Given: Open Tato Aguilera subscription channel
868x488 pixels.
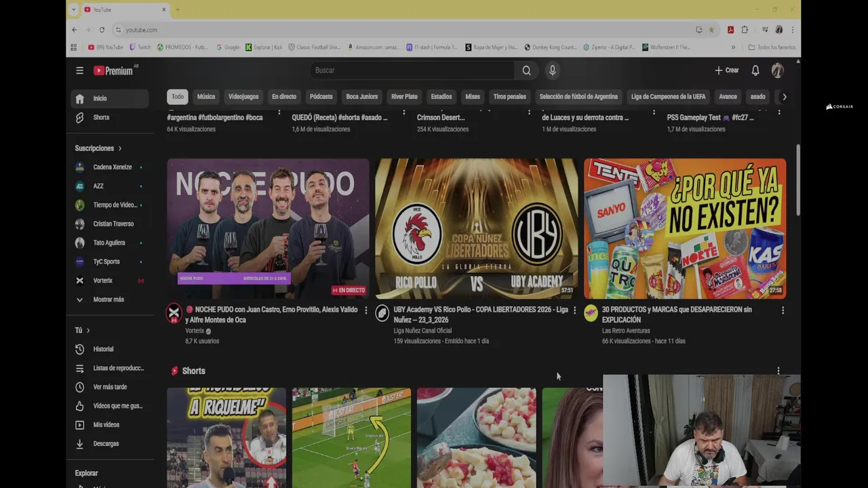Looking at the screenshot, I should click(x=111, y=243).
